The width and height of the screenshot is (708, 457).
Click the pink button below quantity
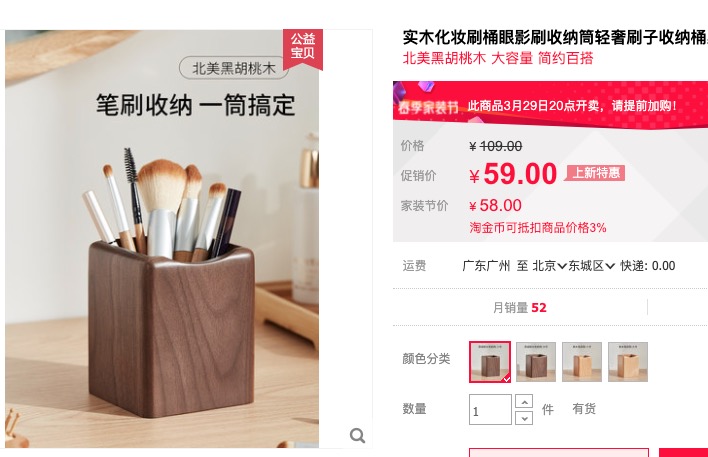[559, 452]
